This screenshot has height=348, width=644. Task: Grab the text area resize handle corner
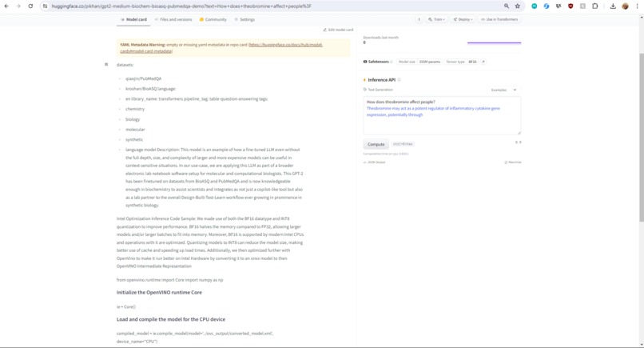coord(519,133)
